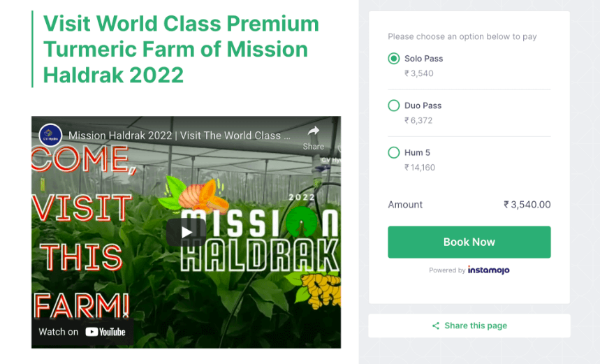Click the Duo Pass price ₹ 6,372
The width and height of the screenshot is (600, 364).
pyautogui.click(x=418, y=120)
